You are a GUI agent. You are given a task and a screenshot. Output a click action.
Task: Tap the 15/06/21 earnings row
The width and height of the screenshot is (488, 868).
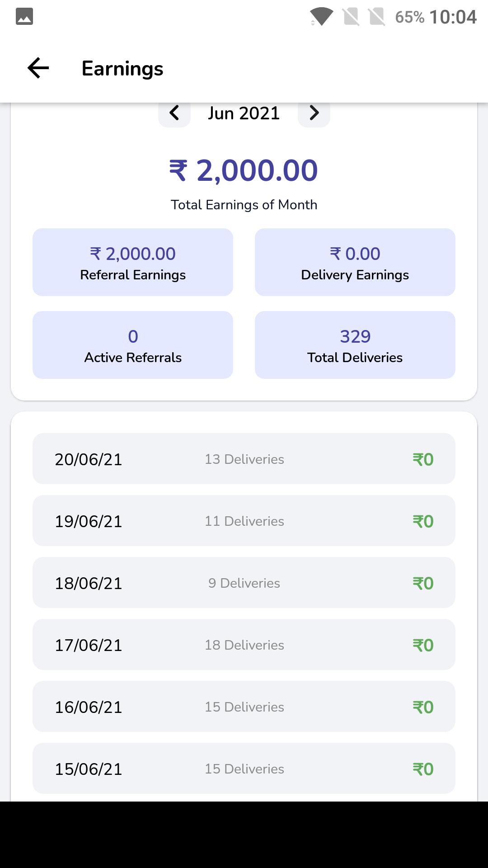pos(244,769)
